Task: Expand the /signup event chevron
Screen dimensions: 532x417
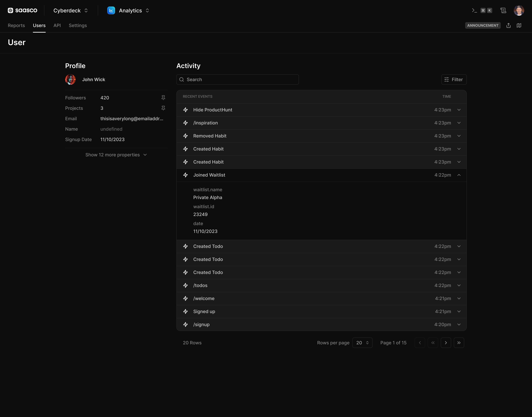Action: click(x=459, y=324)
